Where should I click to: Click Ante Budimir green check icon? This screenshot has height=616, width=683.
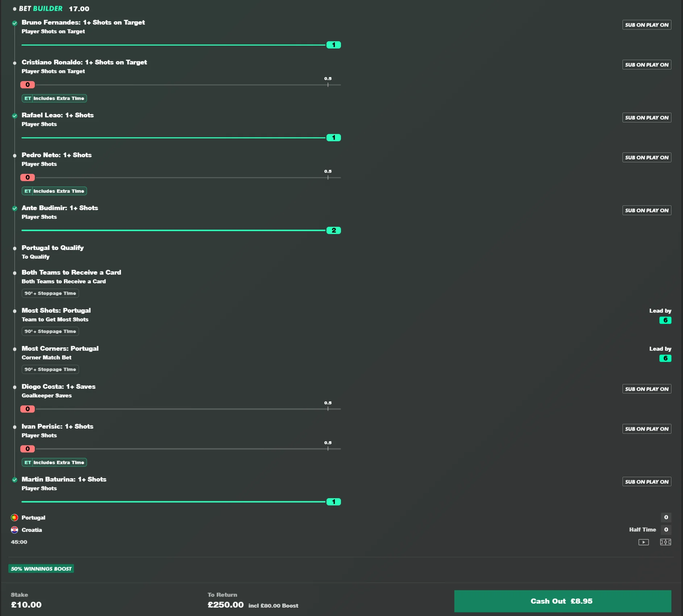point(14,208)
